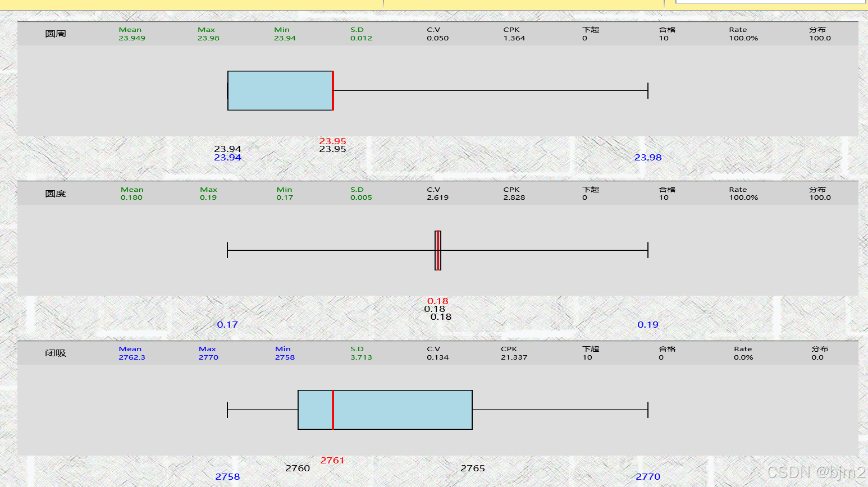
Task: Click the 下超 value 10 for 闭吸
Action: (587, 357)
